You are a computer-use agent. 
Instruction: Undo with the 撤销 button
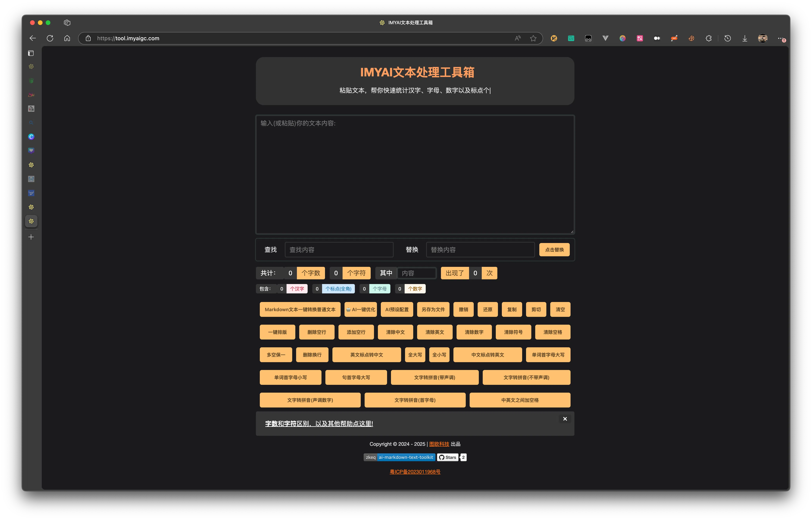tap(464, 309)
